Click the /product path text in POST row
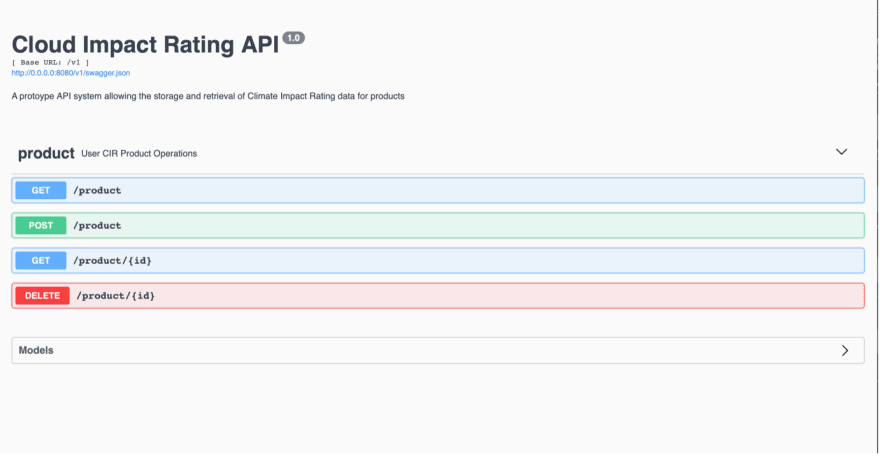The width and height of the screenshot is (880, 456). 97,225
